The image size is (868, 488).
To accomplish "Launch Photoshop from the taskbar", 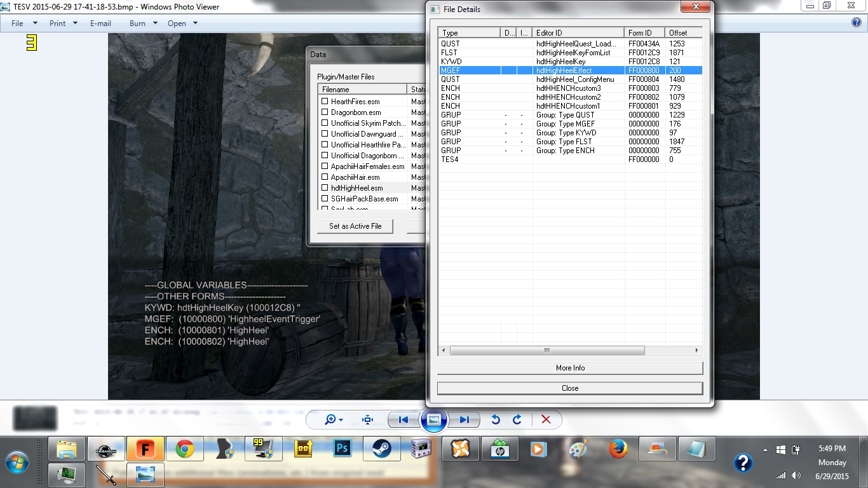I will 342,449.
